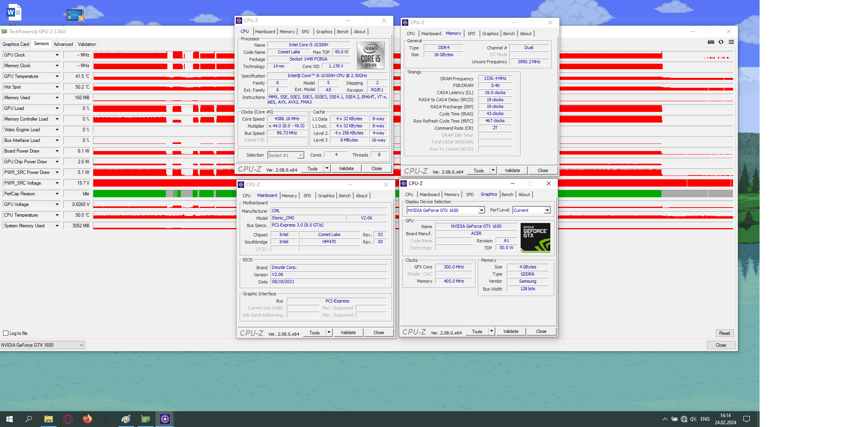Switch to Validation tab in GPU-Z
868x427 pixels.
coord(87,44)
